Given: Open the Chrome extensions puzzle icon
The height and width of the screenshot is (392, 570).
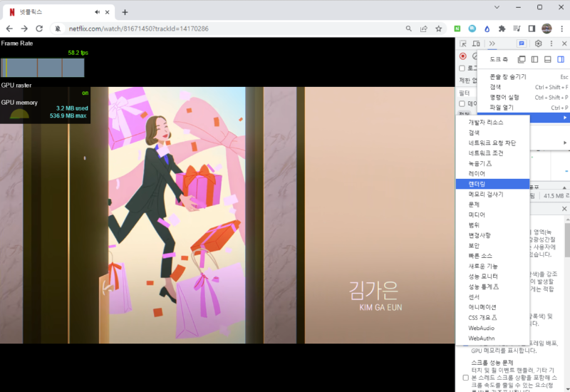Looking at the screenshot, I should click(x=502, y=29).
